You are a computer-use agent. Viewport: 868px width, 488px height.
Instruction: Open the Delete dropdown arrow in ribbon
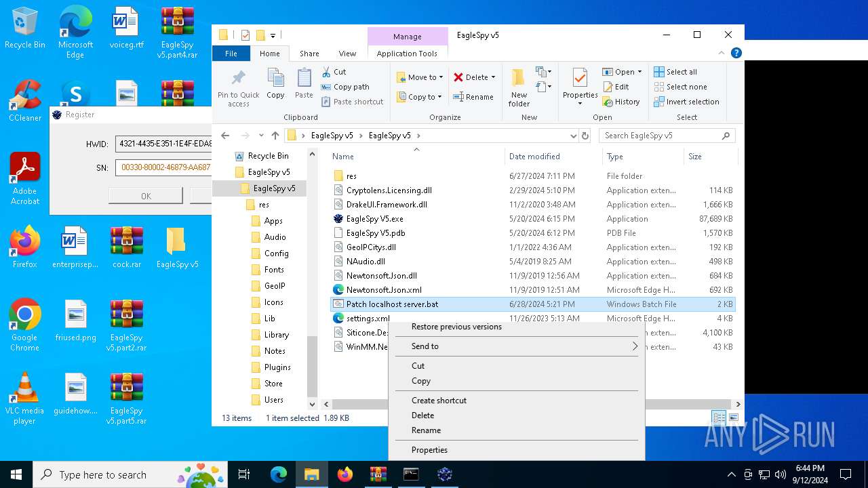pos(493,77)
